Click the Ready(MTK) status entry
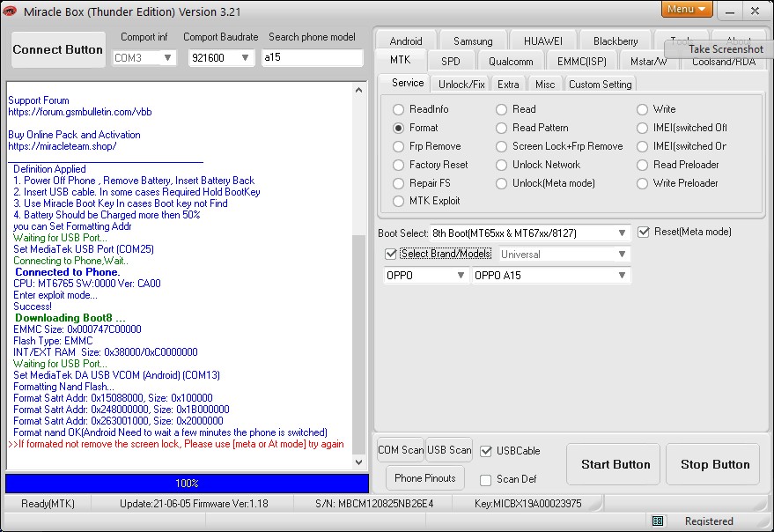 click(x=48, y=504)
